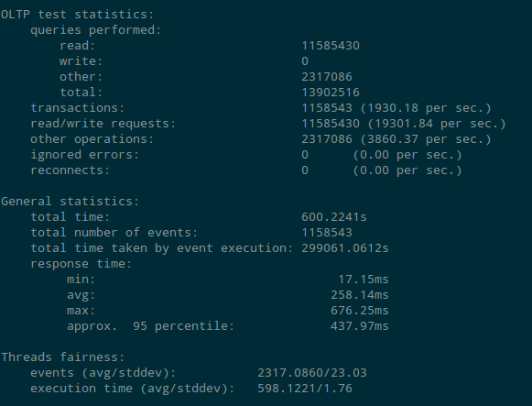Click the max response time 676.25ms

tap(360, 311)
